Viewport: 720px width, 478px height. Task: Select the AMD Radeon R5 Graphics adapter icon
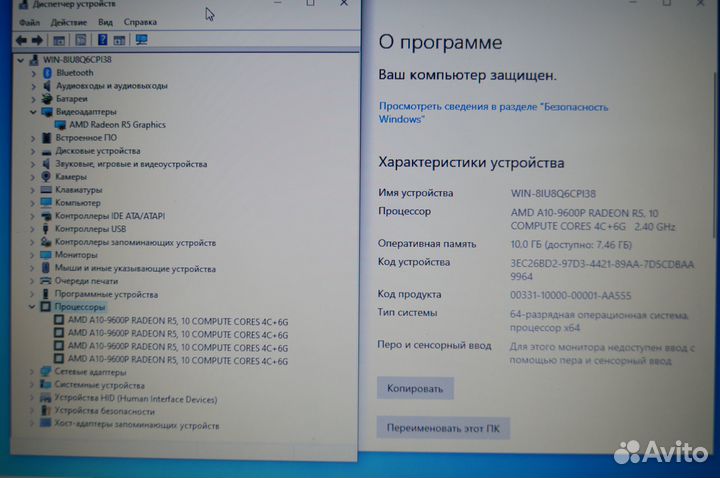coord(60,125)
